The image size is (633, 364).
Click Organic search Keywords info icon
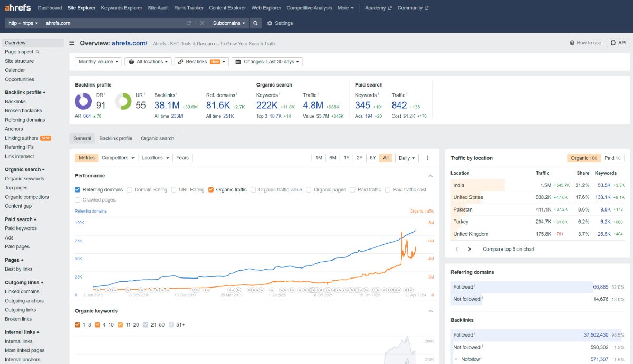tap(280, 94)
